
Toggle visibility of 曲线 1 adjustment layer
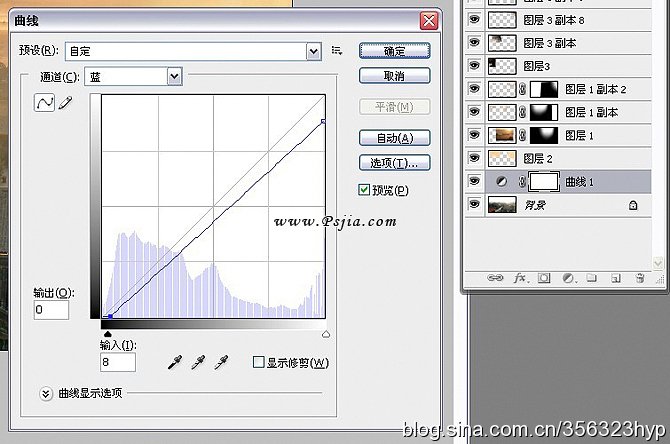(x=474, y=181)
